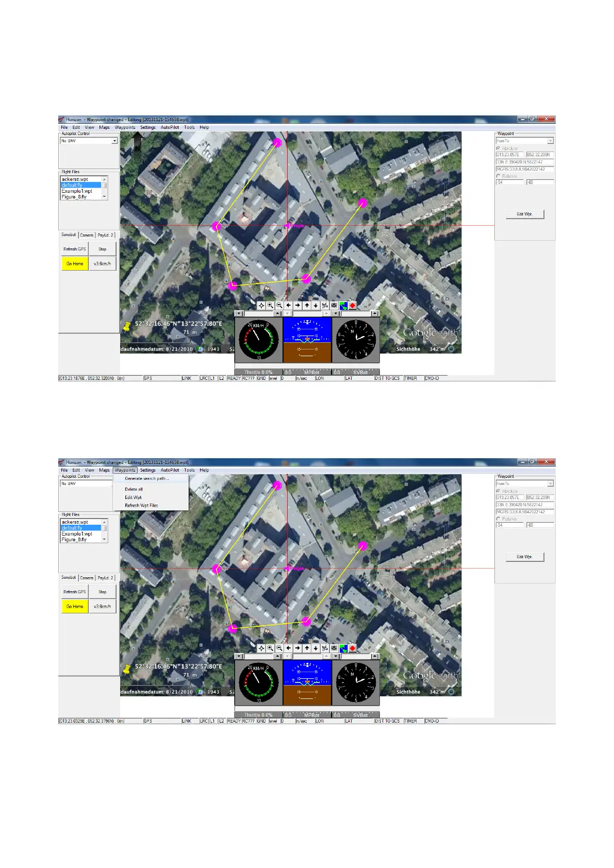Click Stop button in upper screenshot
The image size is (614, 868).
[103, 249]
